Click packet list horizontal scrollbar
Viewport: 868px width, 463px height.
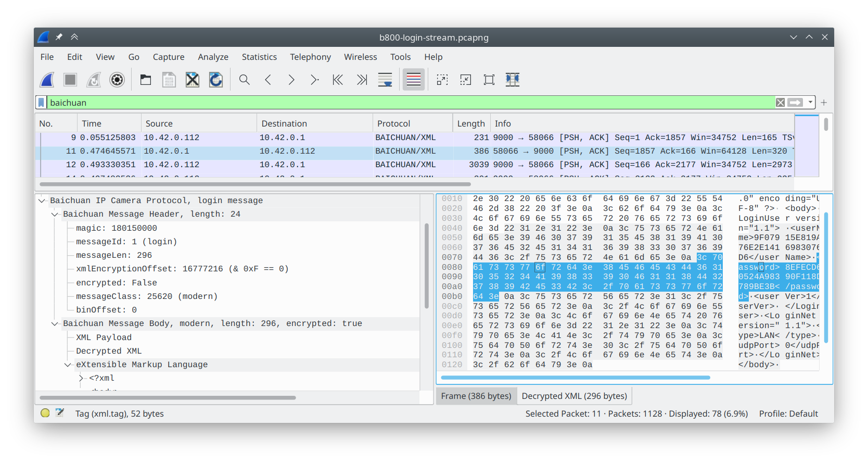(255, 184)
